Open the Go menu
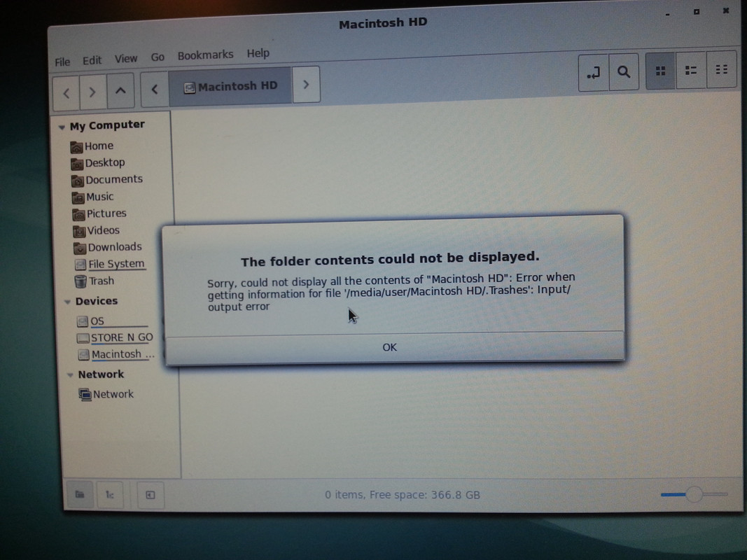The width and height of the screenshot is (747, 560). (158, 57)
